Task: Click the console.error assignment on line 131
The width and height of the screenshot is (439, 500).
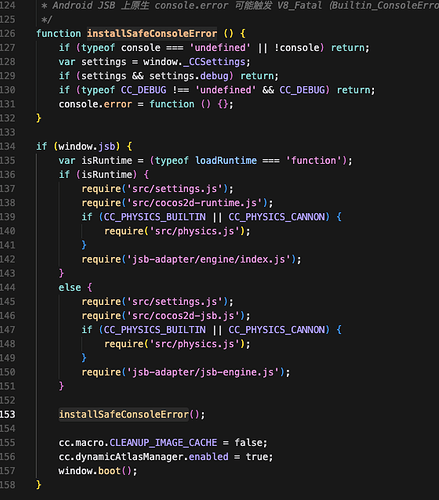Action: (x=95, y=104)
